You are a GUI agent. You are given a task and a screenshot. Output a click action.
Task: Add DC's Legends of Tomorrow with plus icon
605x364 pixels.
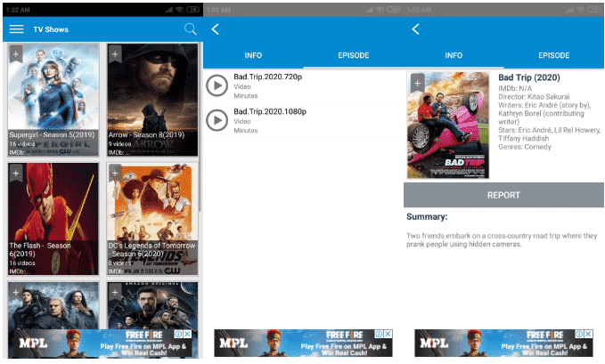tap(115, 174)
